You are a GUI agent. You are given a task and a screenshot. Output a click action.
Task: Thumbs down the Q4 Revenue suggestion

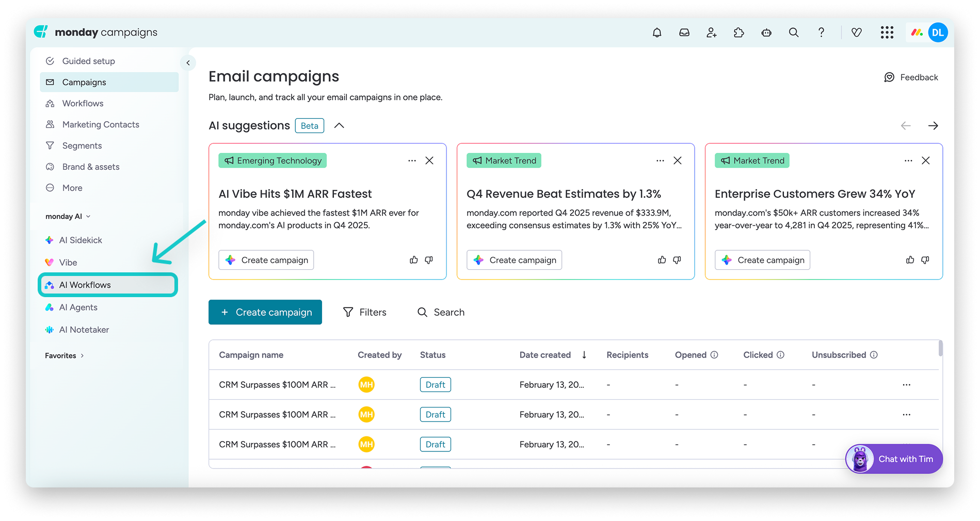pyautogui.click(x=677, y=260)
